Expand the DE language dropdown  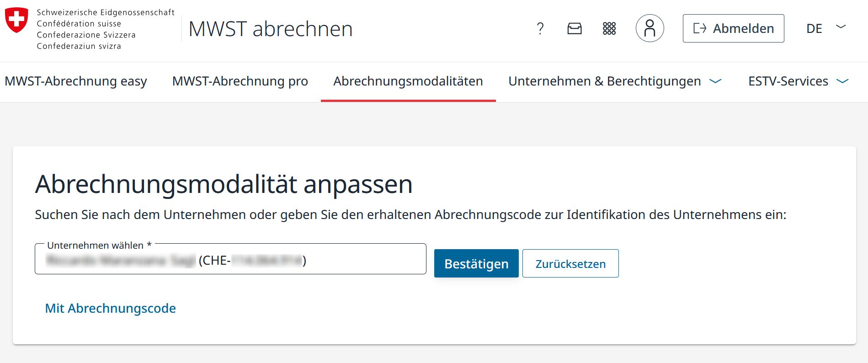(x=826, y=28)
